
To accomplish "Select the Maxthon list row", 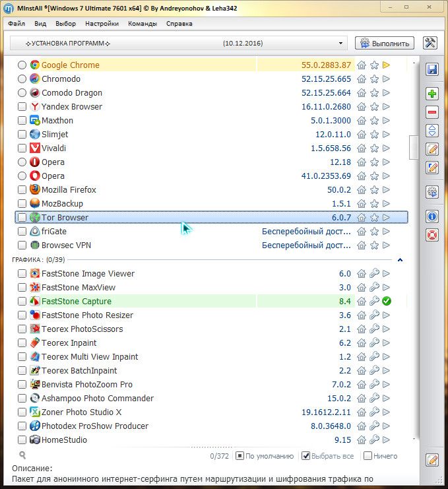I will [x=211, y=120].
